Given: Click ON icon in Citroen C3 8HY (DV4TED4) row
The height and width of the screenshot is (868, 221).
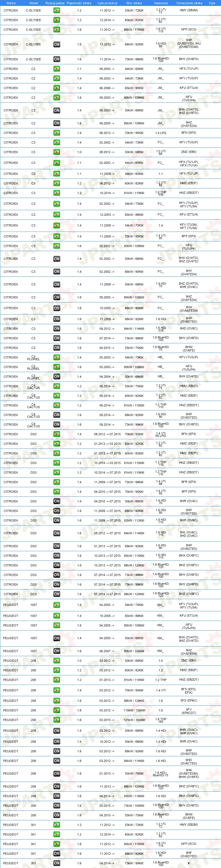Looking at the screenshot, I should pos(57,272).
